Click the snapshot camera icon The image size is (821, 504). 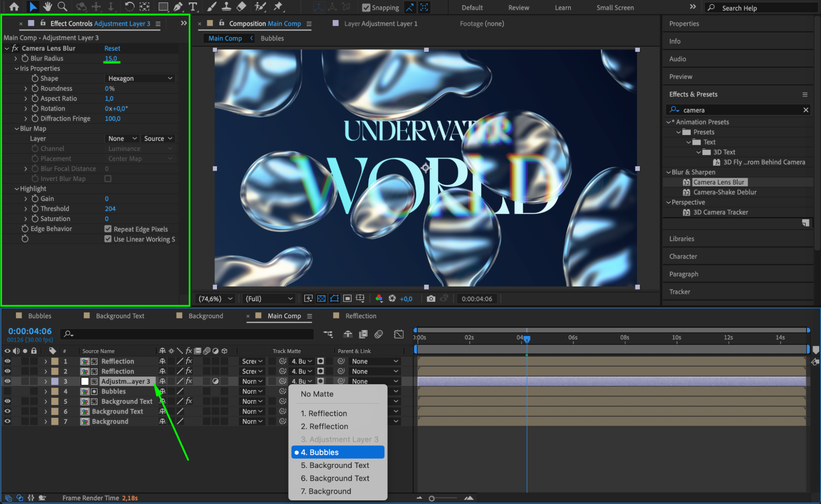(431, 299)
